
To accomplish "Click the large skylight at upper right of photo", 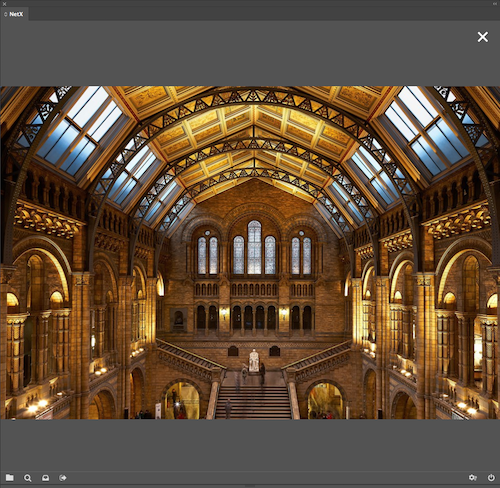I will click(x=427, y=131).
